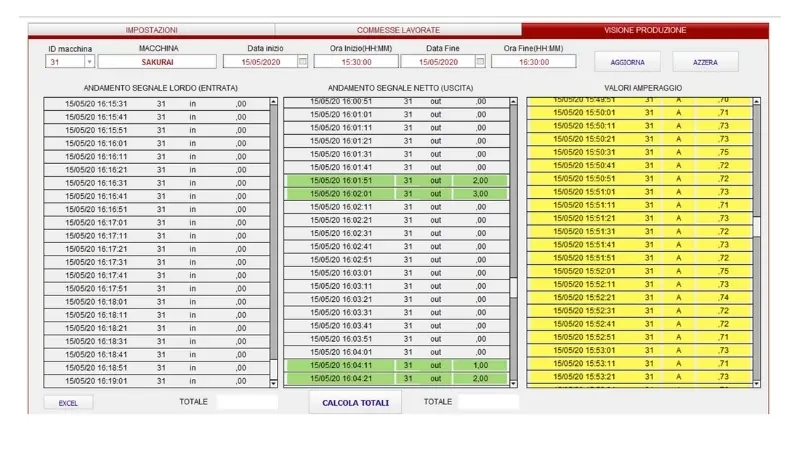Select amperaggio row 15/05/20 15:50:31

(x=640, y=152)
